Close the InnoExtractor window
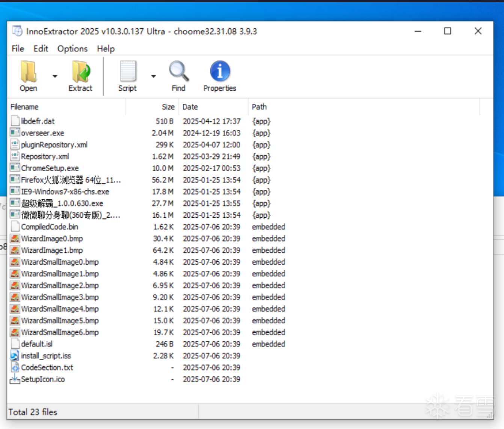The width and height of the screenshot is (504, 429). tap(478, 31)
